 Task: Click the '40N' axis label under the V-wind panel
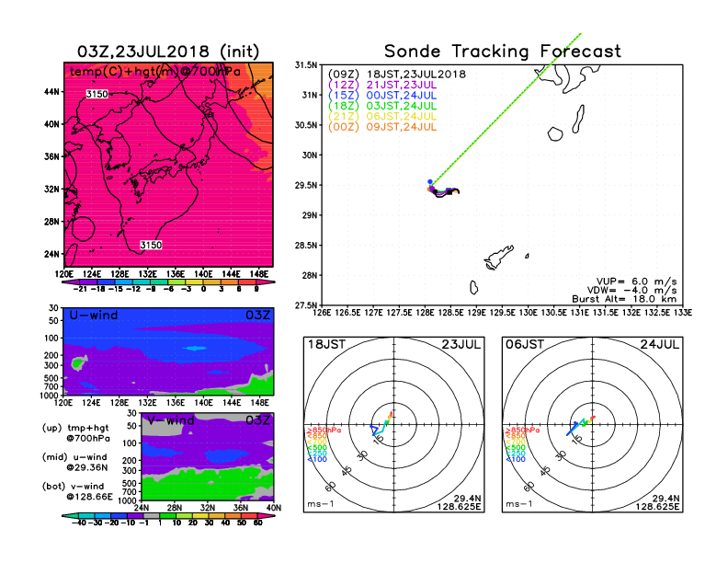coord(274,508)
